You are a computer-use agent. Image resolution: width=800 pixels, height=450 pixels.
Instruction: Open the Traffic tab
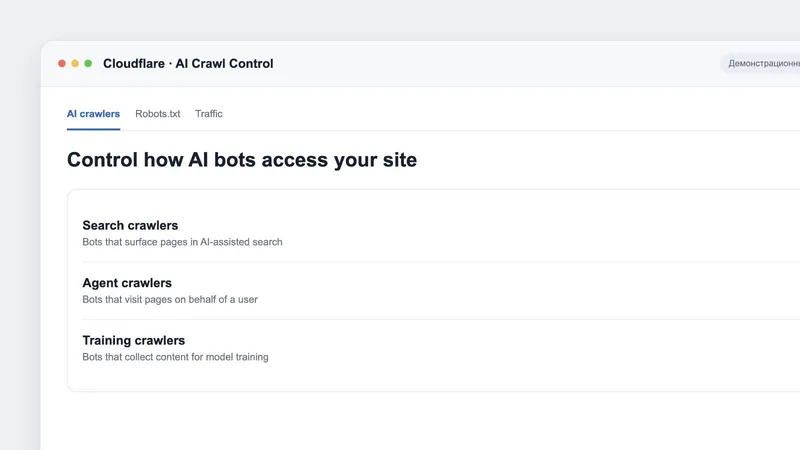pyautogui.click(x=209, y=114)
